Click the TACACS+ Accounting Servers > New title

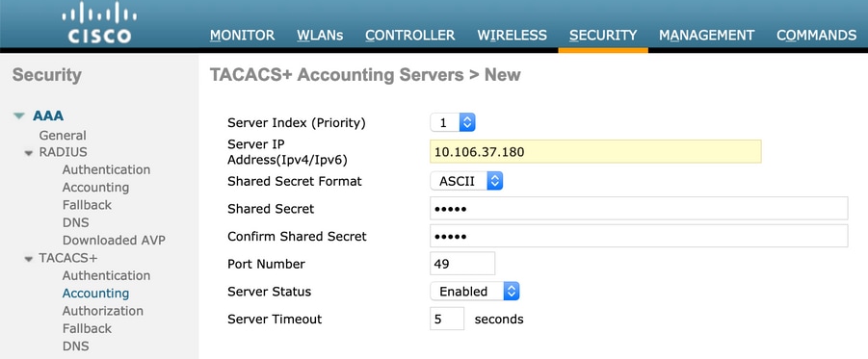point(365,75)
